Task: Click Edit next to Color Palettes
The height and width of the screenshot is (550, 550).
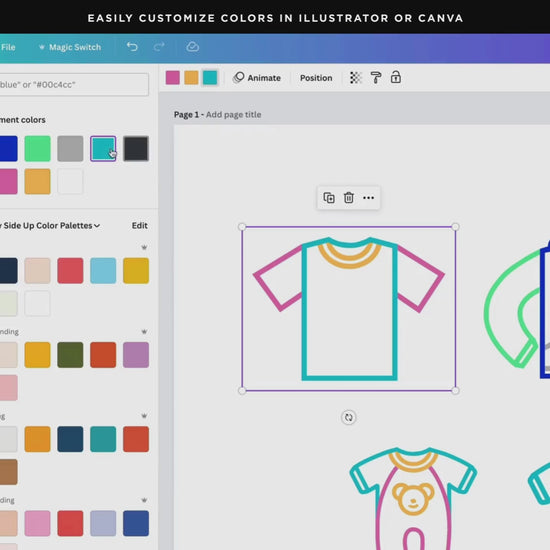Action: pos(140,226)
